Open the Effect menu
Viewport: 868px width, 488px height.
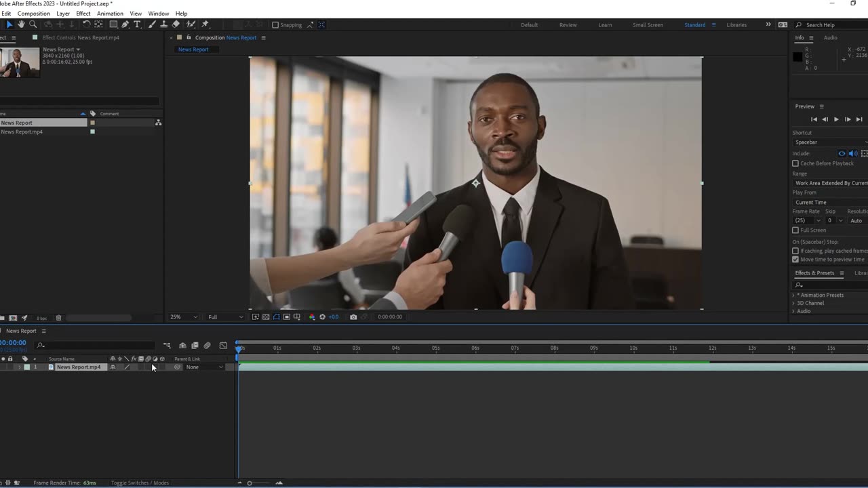pos(83,14)
